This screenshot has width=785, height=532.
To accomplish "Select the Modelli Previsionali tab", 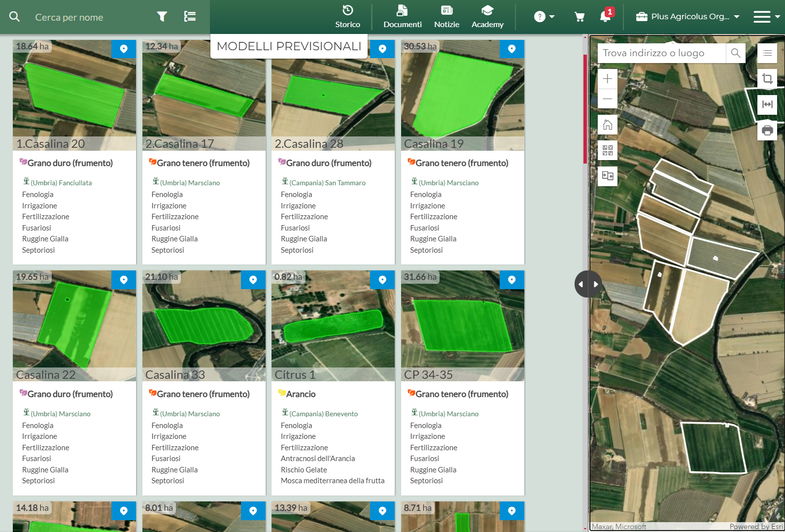I will pos(289,46).
